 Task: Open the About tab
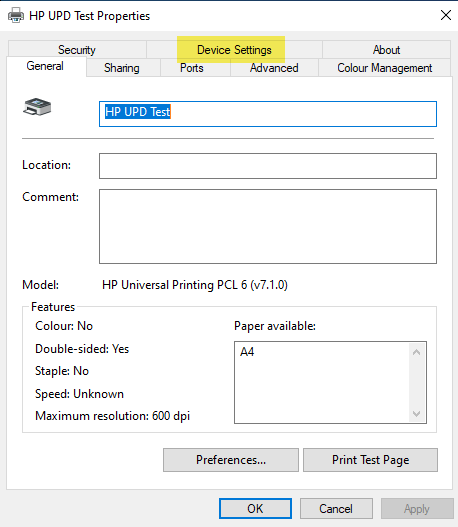pos(386,50)
